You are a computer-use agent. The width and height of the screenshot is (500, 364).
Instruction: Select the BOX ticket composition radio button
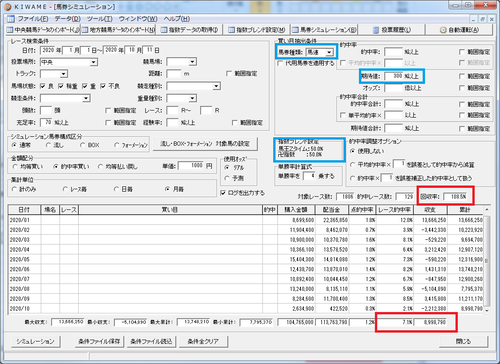tap(82, 145)
